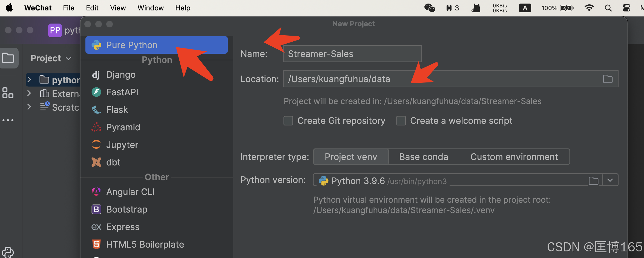
Task: Expand Scratches tree node
Action: pos(29,107)
